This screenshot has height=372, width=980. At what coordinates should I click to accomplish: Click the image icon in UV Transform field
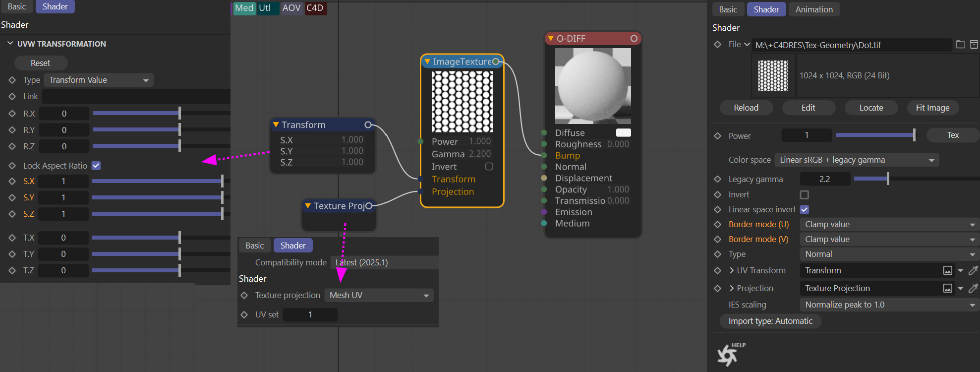(x=947, y=270)
